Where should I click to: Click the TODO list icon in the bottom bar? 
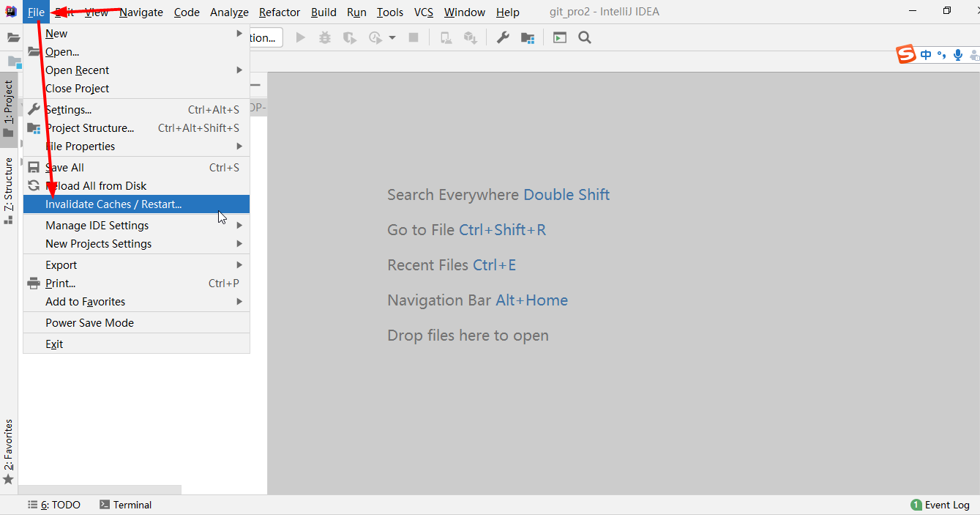32,505
